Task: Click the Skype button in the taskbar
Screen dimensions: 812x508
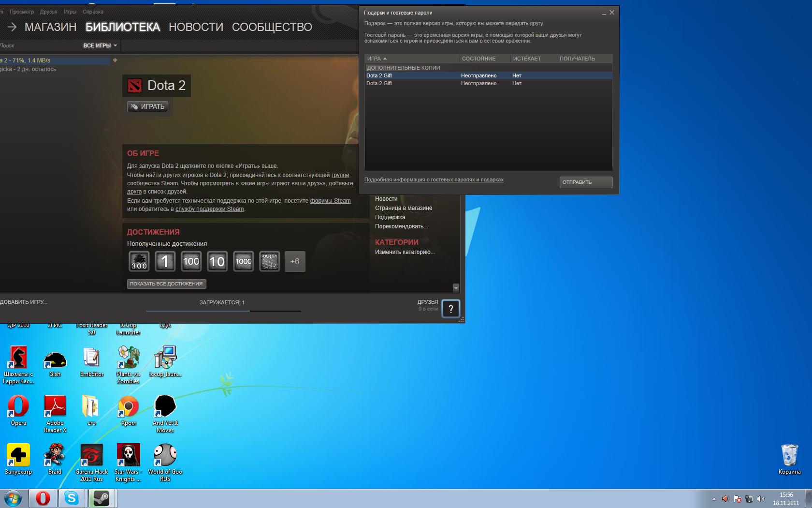Action: click(x=72, y=498)
